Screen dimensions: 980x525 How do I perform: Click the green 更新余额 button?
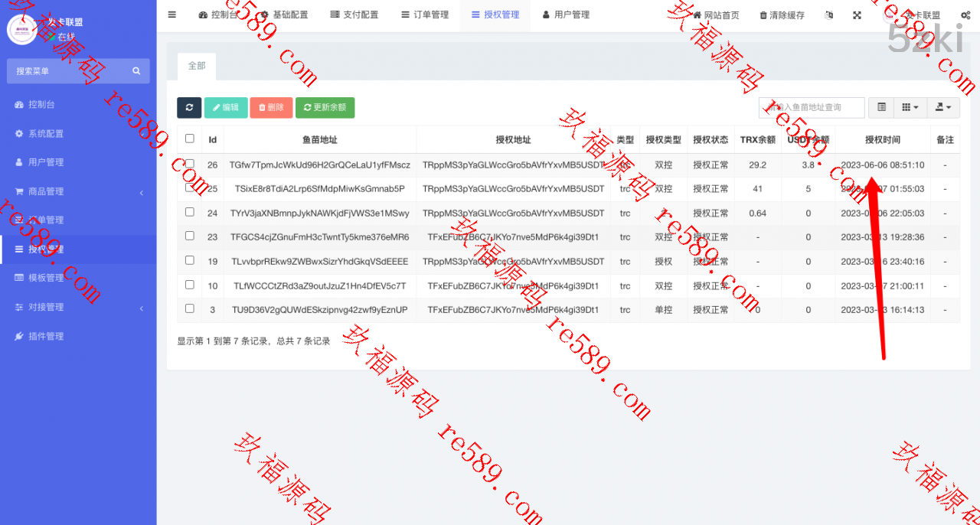click(x=325, y=107)
